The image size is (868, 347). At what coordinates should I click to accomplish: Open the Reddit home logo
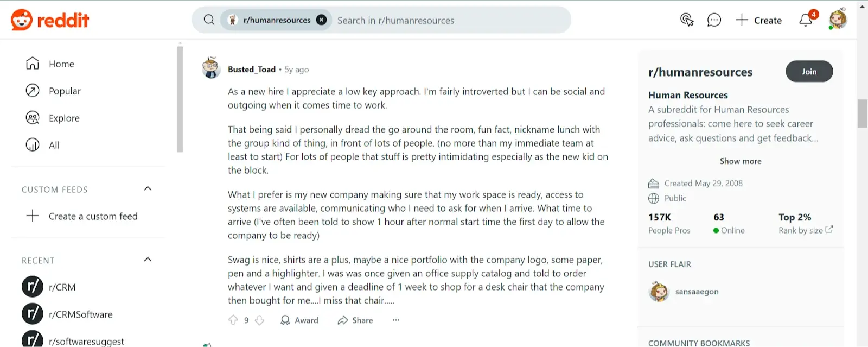50,20
